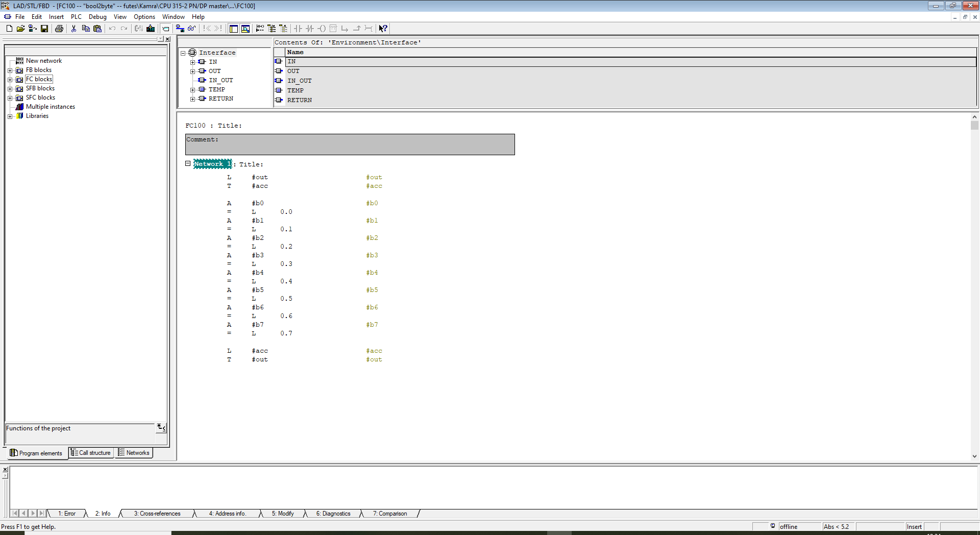Open an existing block with folder icon
This screenshot has width=980, height=535.
coord(20,29)
